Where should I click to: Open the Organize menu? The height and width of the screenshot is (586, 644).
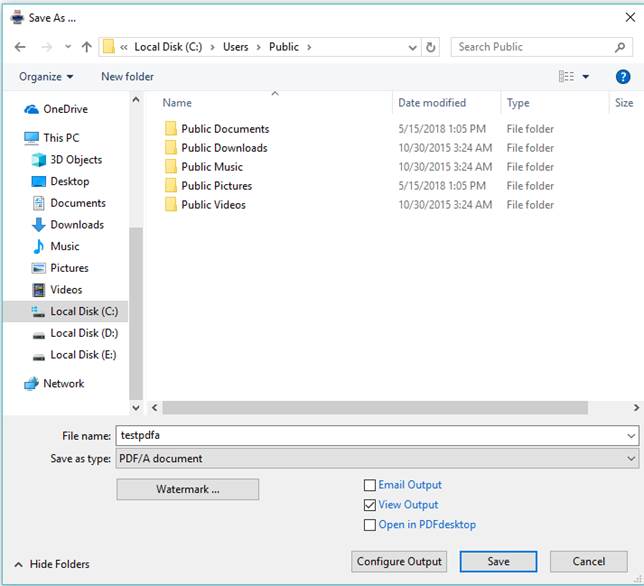[x=46, y=77]
